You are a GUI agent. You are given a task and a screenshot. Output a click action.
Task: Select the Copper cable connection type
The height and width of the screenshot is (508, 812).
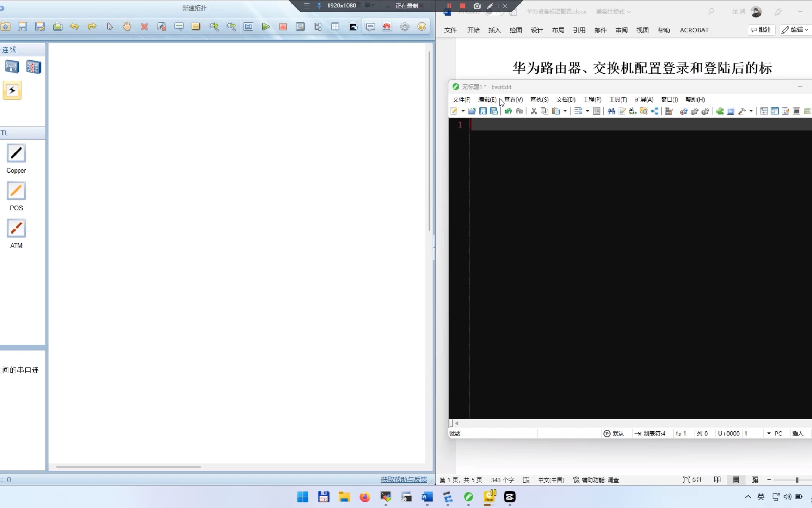[16, 153]
